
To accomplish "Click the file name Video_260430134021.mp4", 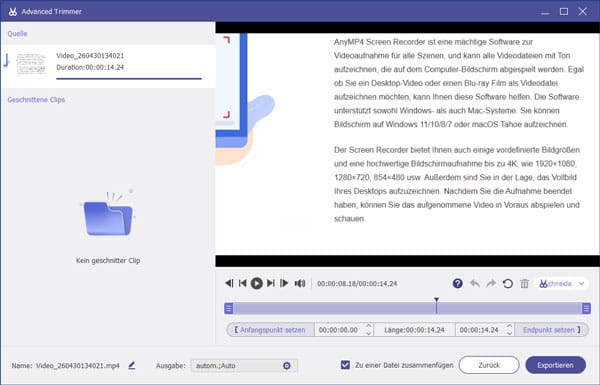I will [x=78, y=366].
